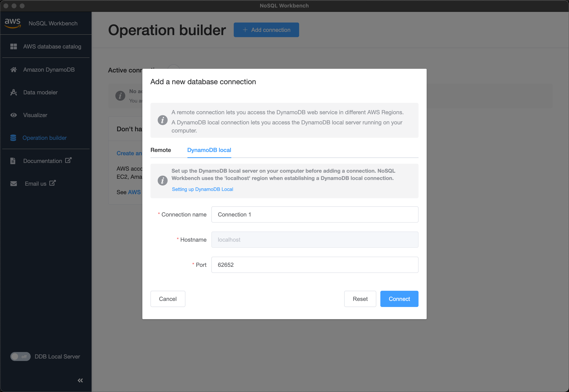The width and height of the screenshot is (569, 392).
Task: Click the Setting up DynamoDB Local link
Action: tap(202, 189)
